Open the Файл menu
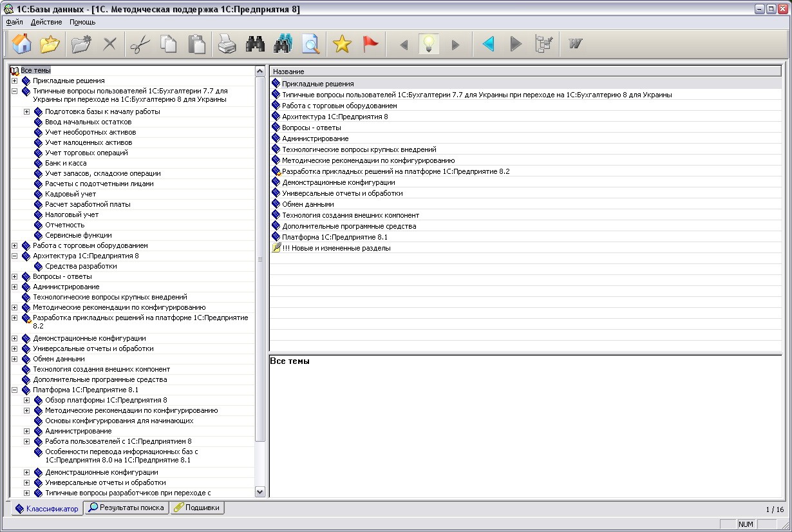 (14, 22)
